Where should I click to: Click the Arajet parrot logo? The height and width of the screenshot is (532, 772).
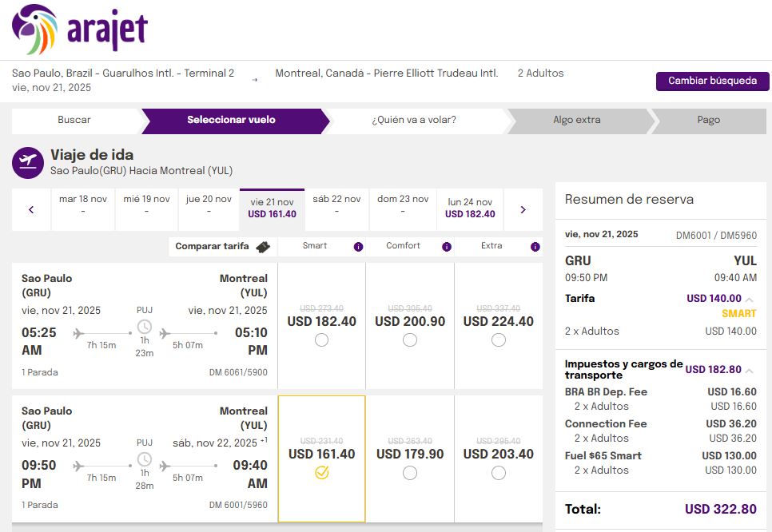pyautogui.click(x=34, y=29)
